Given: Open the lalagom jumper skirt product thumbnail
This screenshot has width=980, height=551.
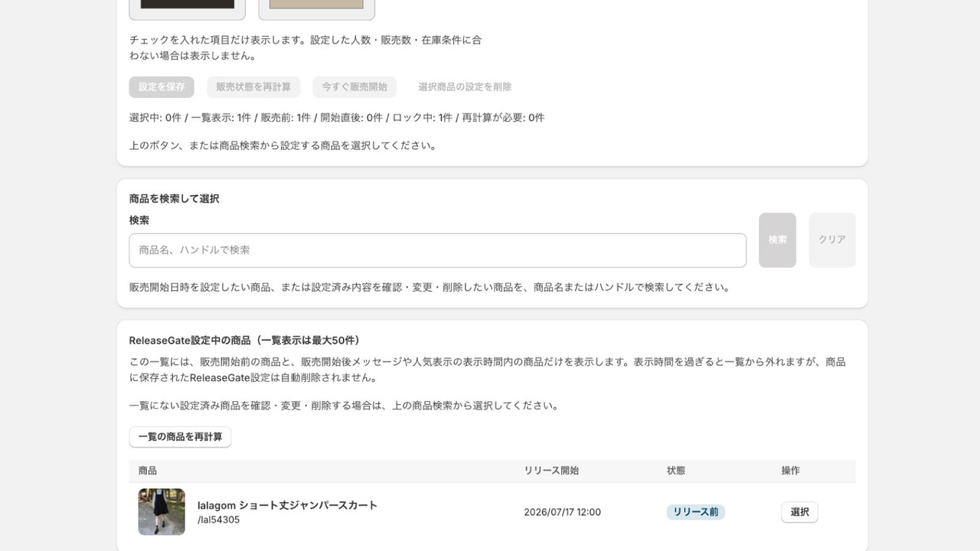Looking at the screenshot, I should (x=162, y=512).
